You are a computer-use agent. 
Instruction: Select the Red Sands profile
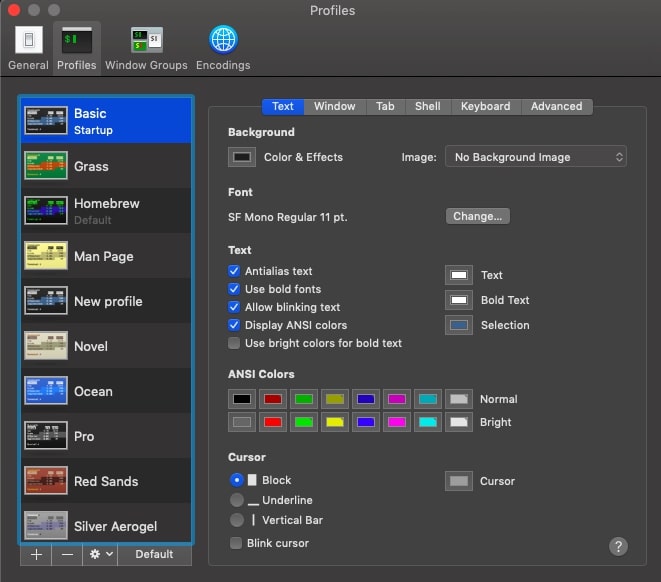[x=106, y=481]
